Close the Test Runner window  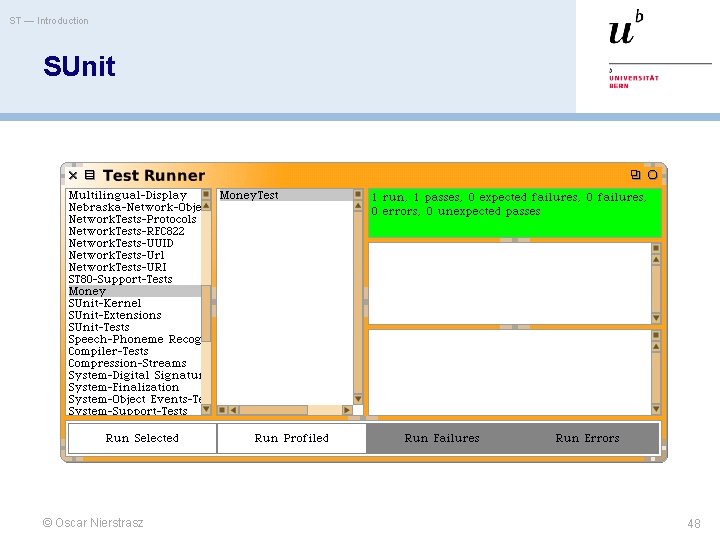(73, 175)
